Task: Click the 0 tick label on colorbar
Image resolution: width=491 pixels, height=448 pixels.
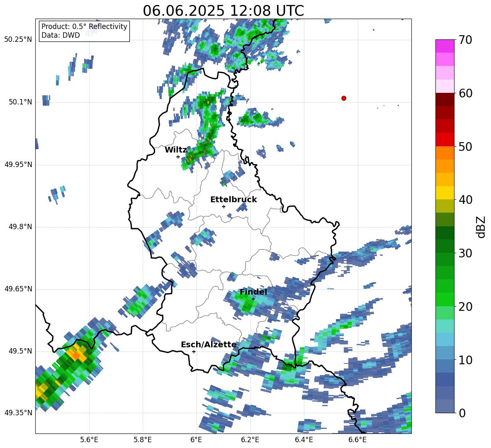Action: click(462, 413)
